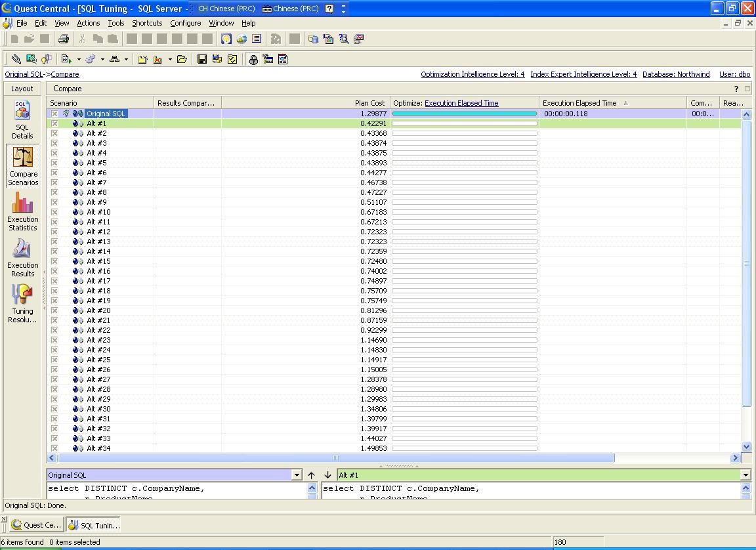756x550 pixels.
Task: Click the padlock icon on the toolbar
Action: click(253, 59)
